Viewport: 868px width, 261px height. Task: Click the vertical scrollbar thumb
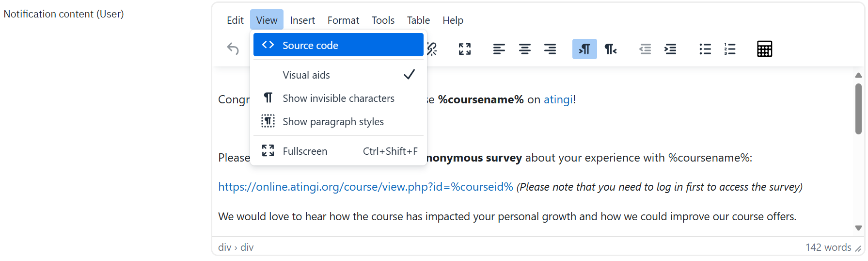pyautogui.click(x=858, y=109)
